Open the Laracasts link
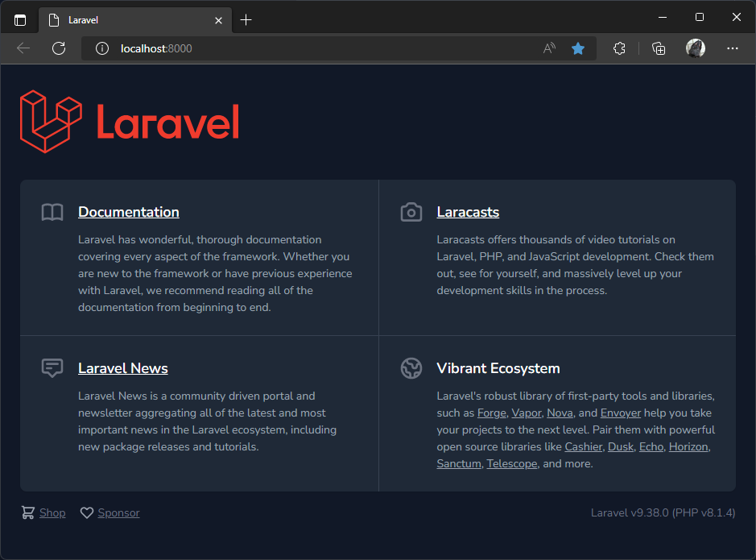 (468, 212)
